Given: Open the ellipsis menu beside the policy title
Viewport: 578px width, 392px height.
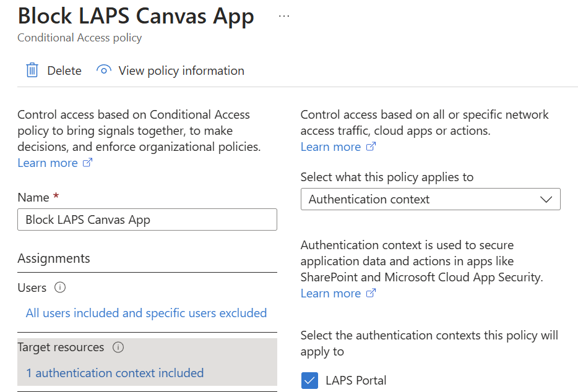Looking at the screenshot, I should (x=284, y=16).
